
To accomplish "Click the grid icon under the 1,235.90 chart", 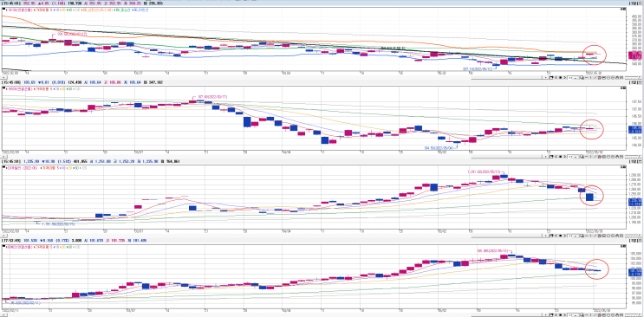I will pos(621,236).
